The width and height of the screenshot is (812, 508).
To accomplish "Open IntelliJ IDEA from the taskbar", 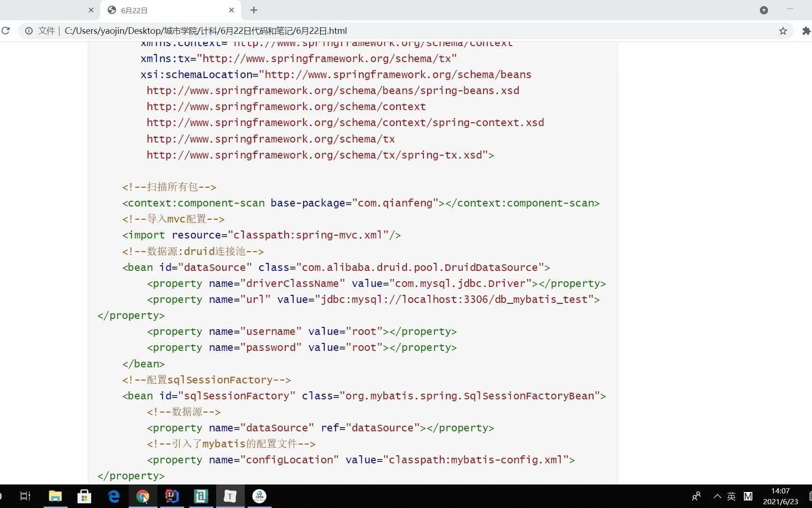I will point(172,496).
